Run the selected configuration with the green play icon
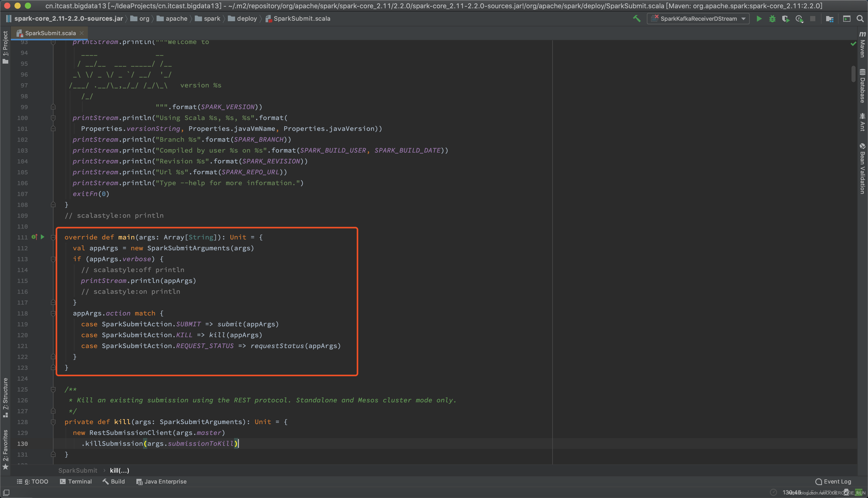This screenshot has height=498, width=868. [759, 18]
